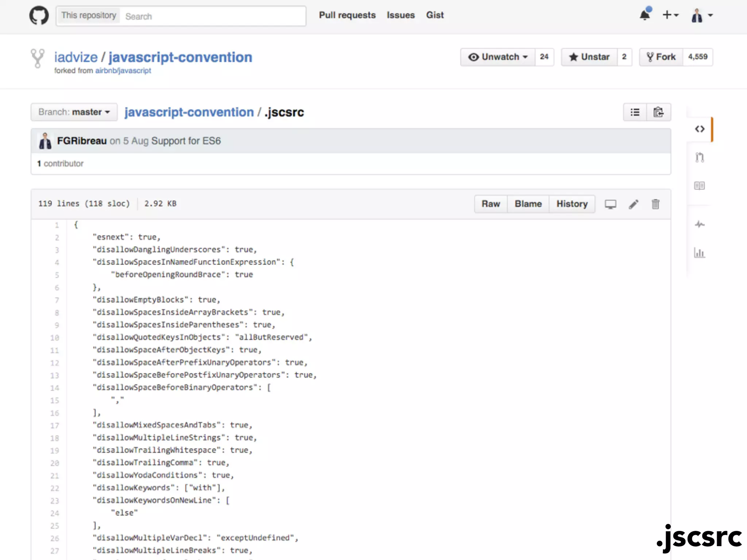The height and width of the screenshot is (560, 747).
Task: Open the Pulse sidebar icon
Action: pos(699,224)
